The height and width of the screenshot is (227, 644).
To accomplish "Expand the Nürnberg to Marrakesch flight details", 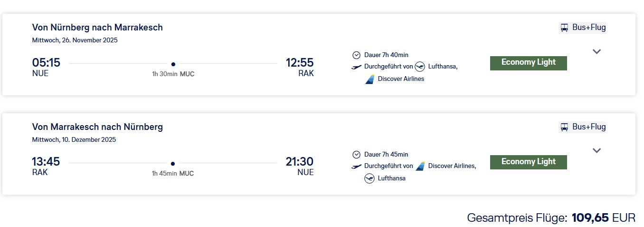I will click(597, 51).
